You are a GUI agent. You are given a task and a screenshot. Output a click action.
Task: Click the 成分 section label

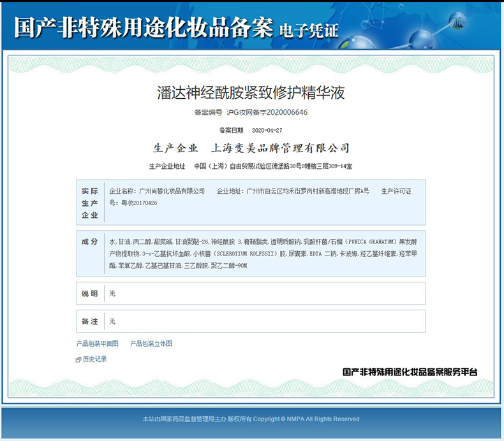click(90, 242)
